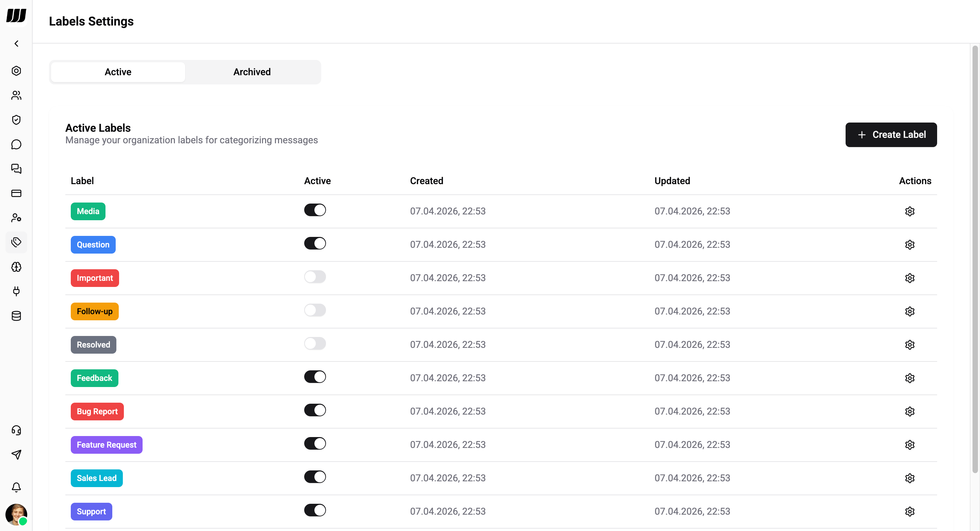Enable the Important label toggle

pos(315,277)
